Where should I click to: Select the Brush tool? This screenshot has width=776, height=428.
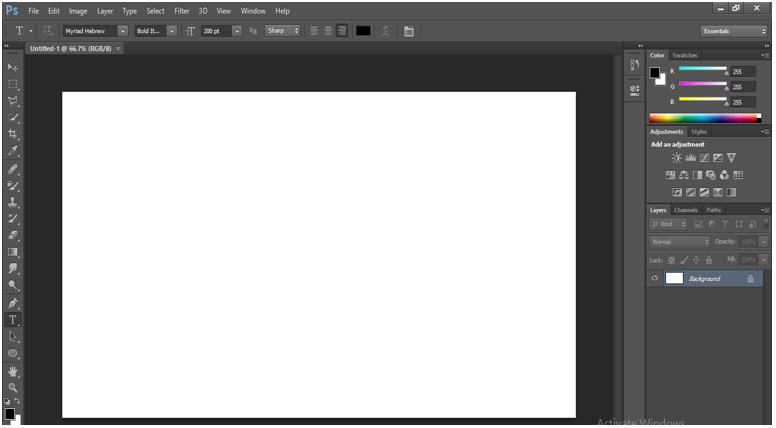click(x=13, y=186)
